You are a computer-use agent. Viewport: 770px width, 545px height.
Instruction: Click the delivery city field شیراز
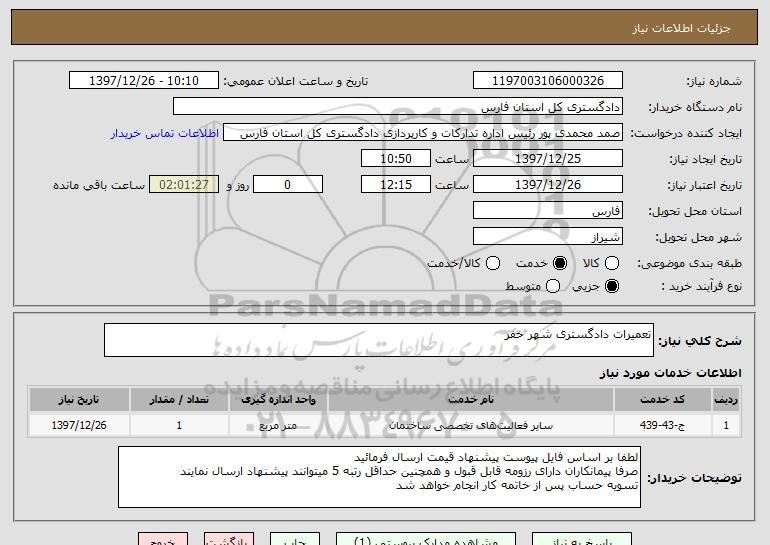point(548,237)
